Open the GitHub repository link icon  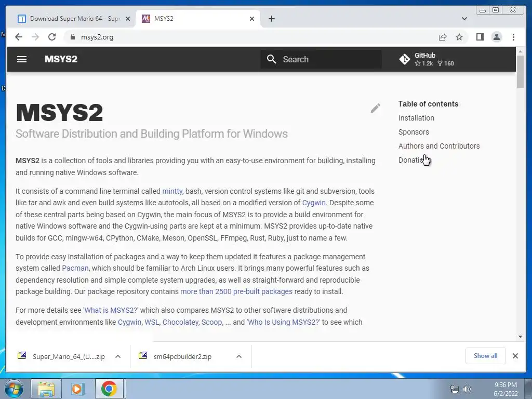404,59
